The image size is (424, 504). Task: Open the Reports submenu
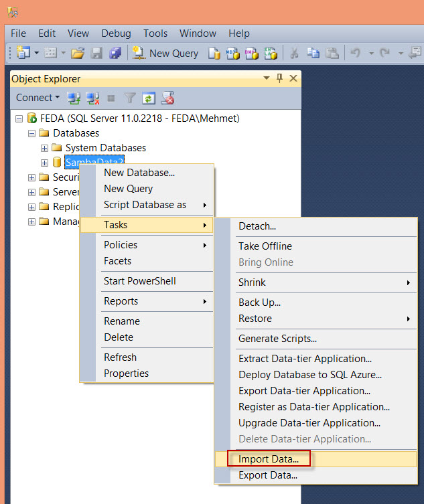tap(147, 301)
